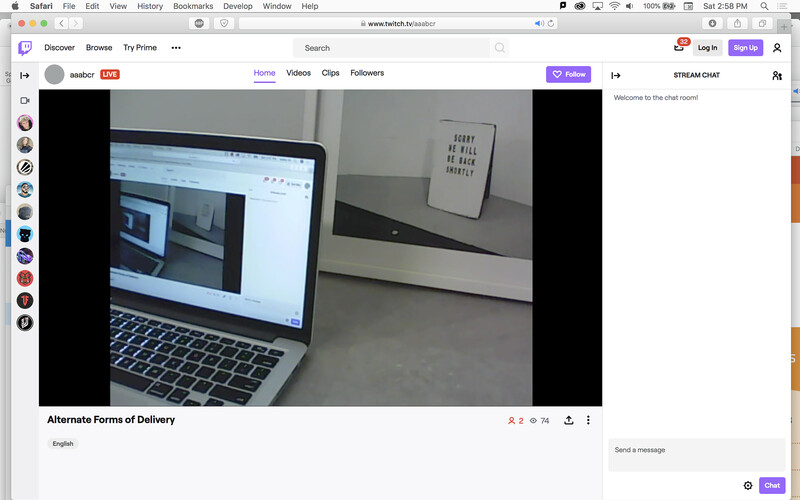The width and height of the screenshot is (800, 500).
Task: Switch to the Clips tab
Action: coord(331,73)
